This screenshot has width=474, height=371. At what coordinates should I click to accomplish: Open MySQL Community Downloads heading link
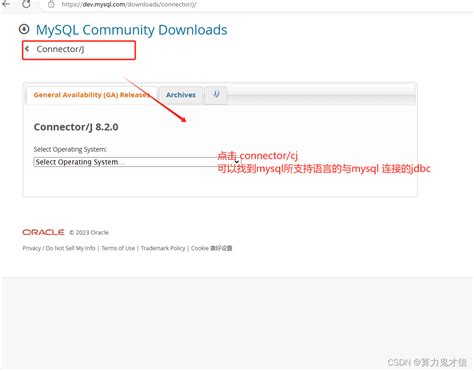[x=131, y=30]
